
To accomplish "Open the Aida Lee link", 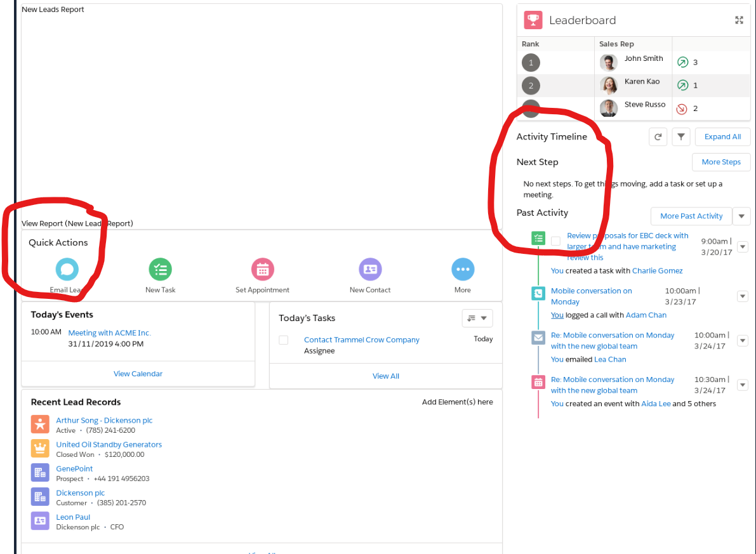I will [656, 404].
